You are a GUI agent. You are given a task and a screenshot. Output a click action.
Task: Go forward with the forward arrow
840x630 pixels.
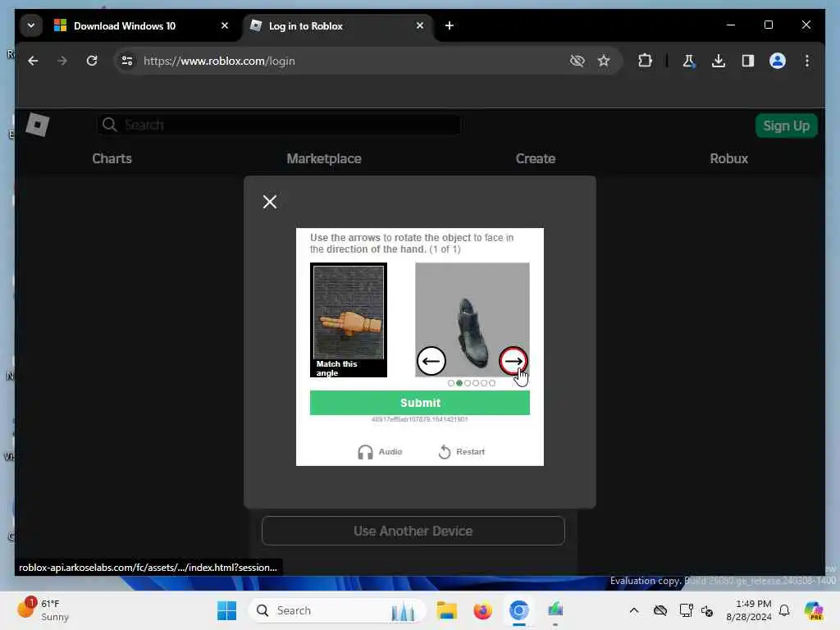point(62,61)
